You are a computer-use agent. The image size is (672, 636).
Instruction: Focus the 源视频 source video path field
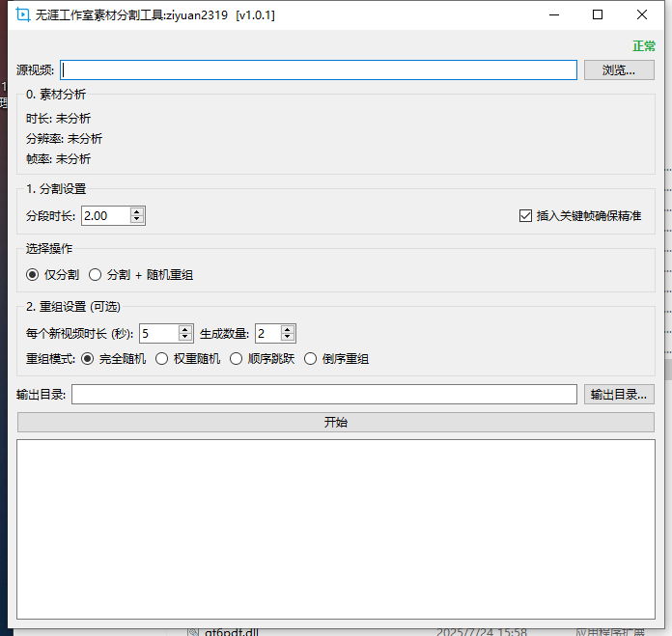(319, 70)
